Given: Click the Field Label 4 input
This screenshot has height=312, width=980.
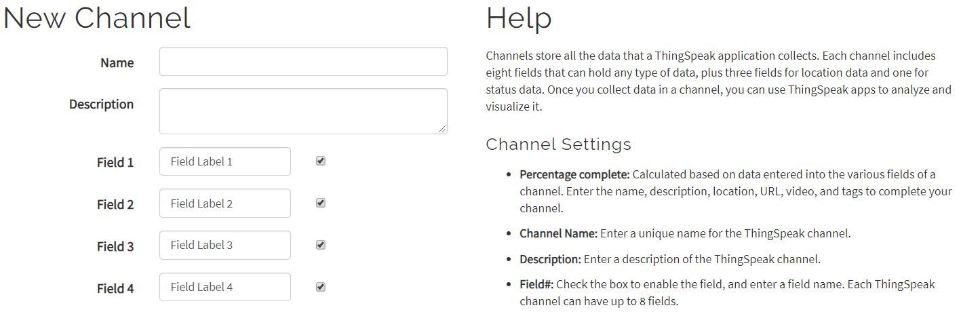Looking at the screenshot, I should click(x=225, y=287).
